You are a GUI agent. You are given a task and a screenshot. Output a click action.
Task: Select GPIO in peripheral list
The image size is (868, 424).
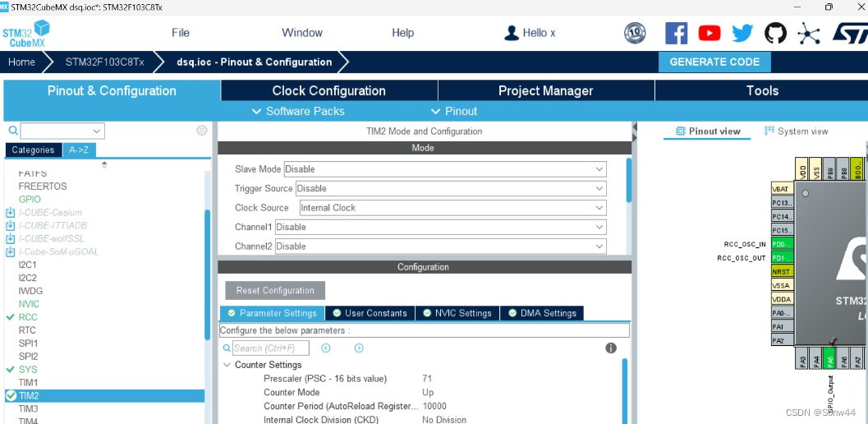tap(30, 199)
